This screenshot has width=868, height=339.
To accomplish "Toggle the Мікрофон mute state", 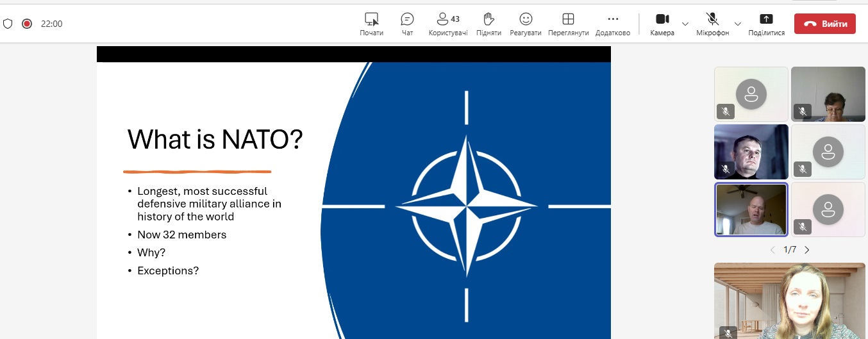I will [712, 24].
